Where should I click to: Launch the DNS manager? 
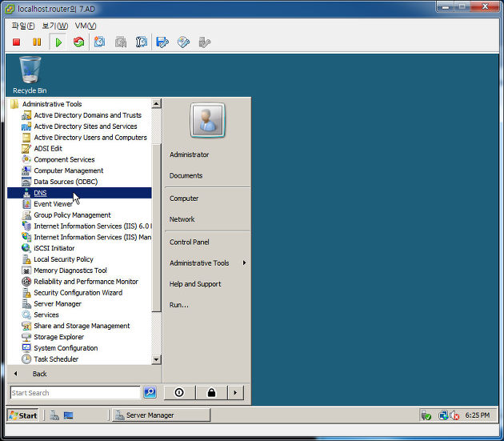pyautogui.click(x=79, y=193)
